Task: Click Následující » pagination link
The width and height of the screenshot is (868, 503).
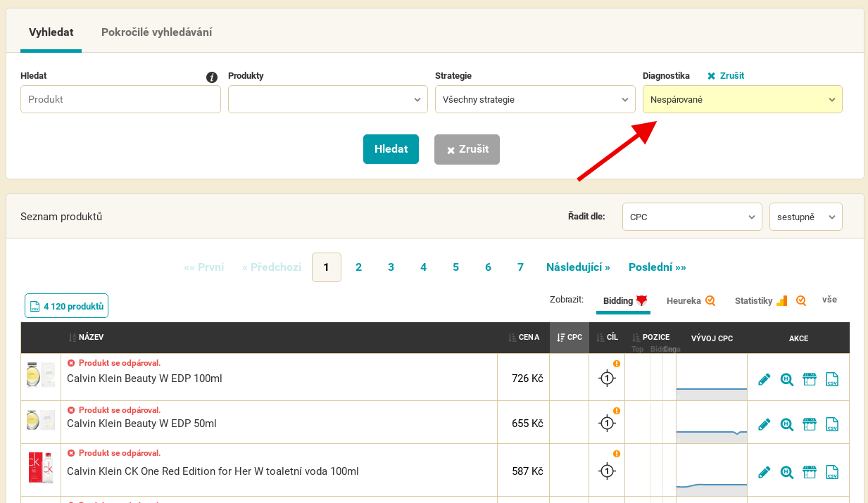Action: click(578, 267)
